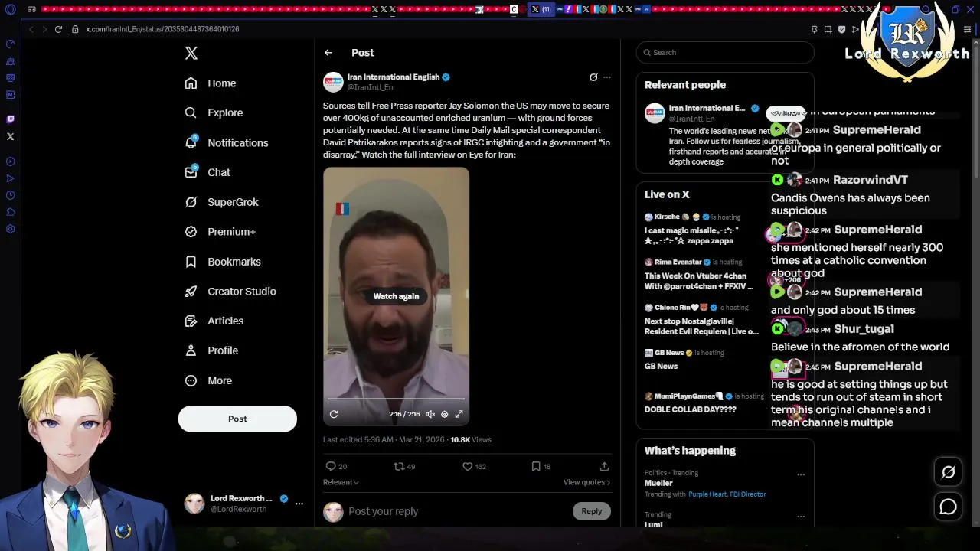Click the Grok explain icon on post
This screenshot has height=551, width=980.
[593, 77]
